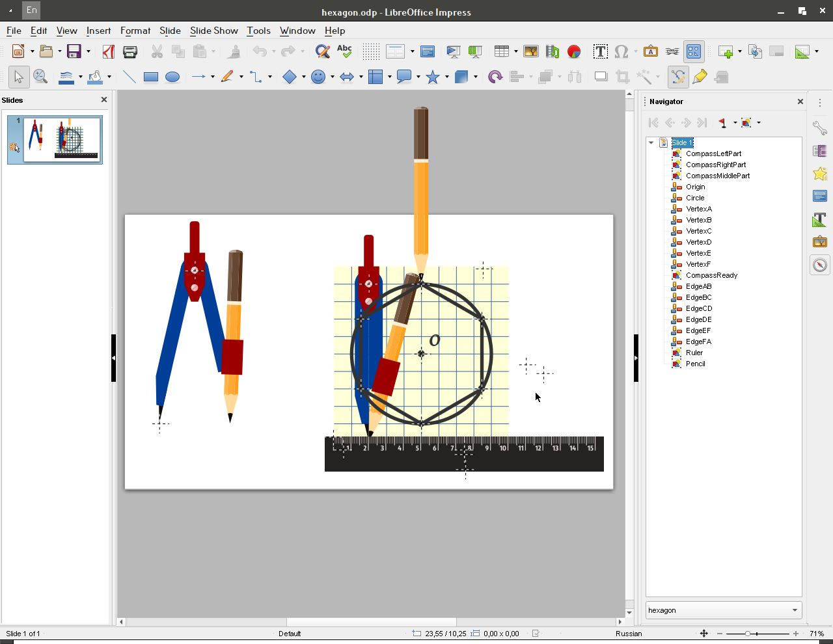Viewport: 833px width, 644px height.
Task: Expand Basic Shapes dropdown arrow
Action: [304, 77]
